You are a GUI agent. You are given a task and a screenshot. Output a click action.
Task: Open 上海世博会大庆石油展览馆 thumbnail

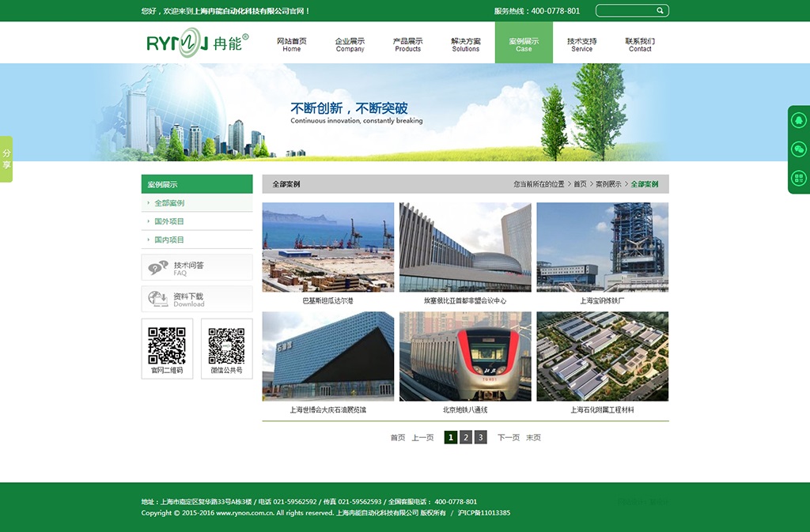[x=328, y=356]
